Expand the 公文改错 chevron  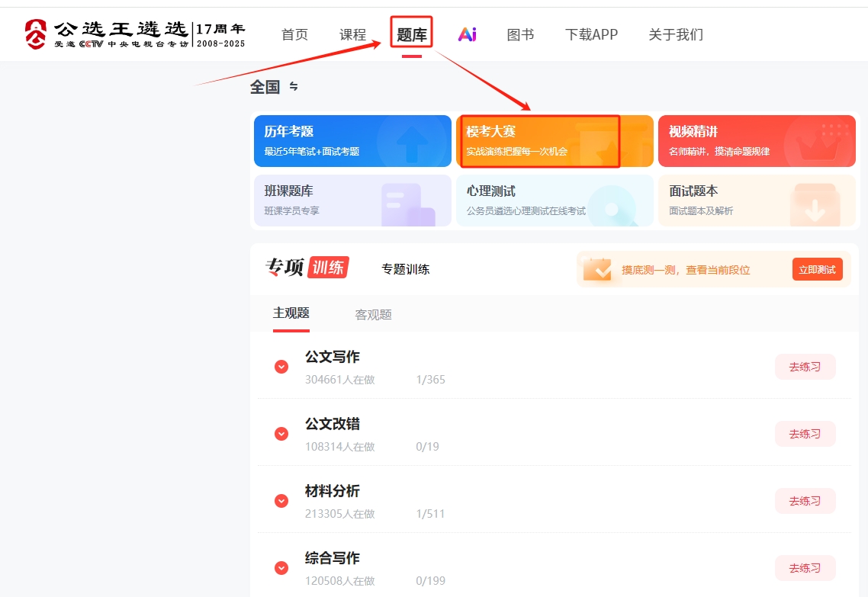click(x=281, y=434)
